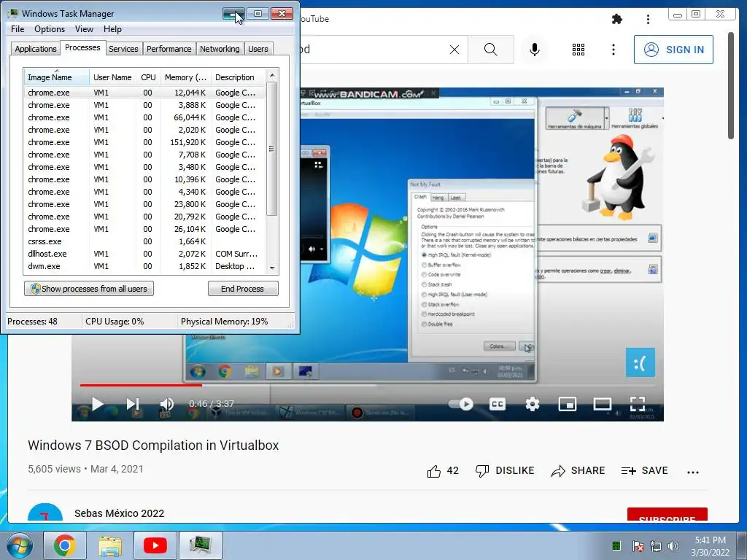This screenshot has height=560, width=747.
Task: Click End Process button
Action: pyautogui.click(x=243, y=289)
